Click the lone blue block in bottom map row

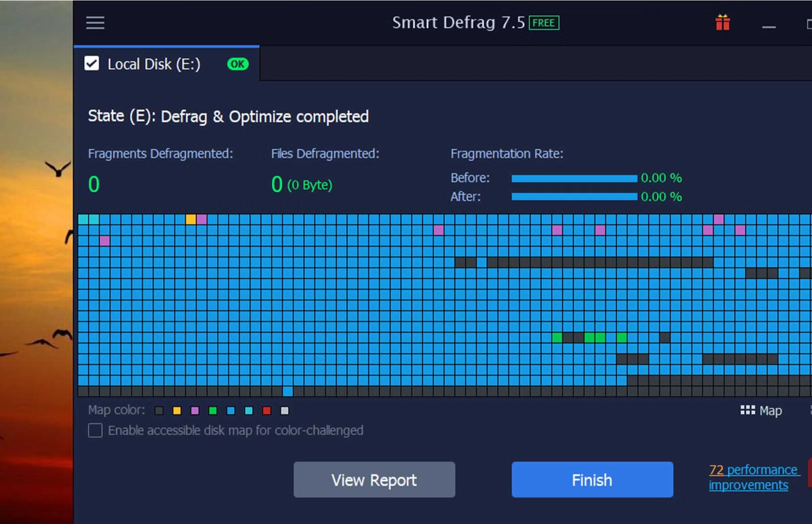[x=288, y=391]
